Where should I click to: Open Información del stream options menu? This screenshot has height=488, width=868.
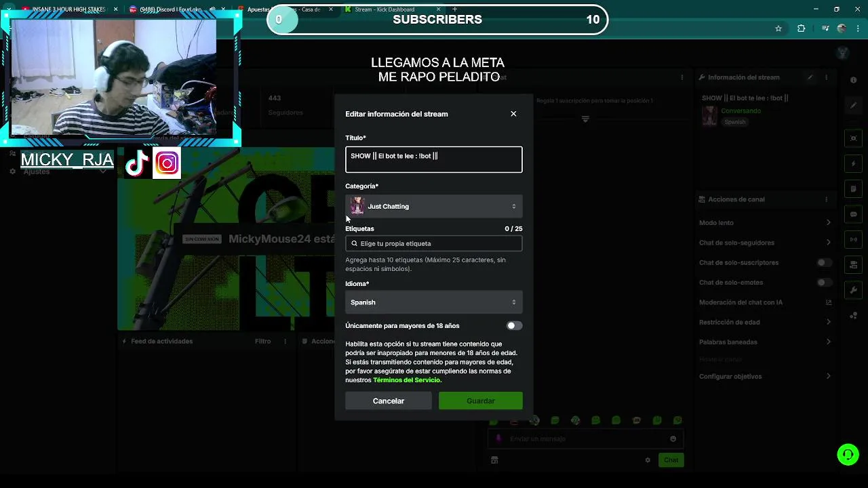[826, 77]
